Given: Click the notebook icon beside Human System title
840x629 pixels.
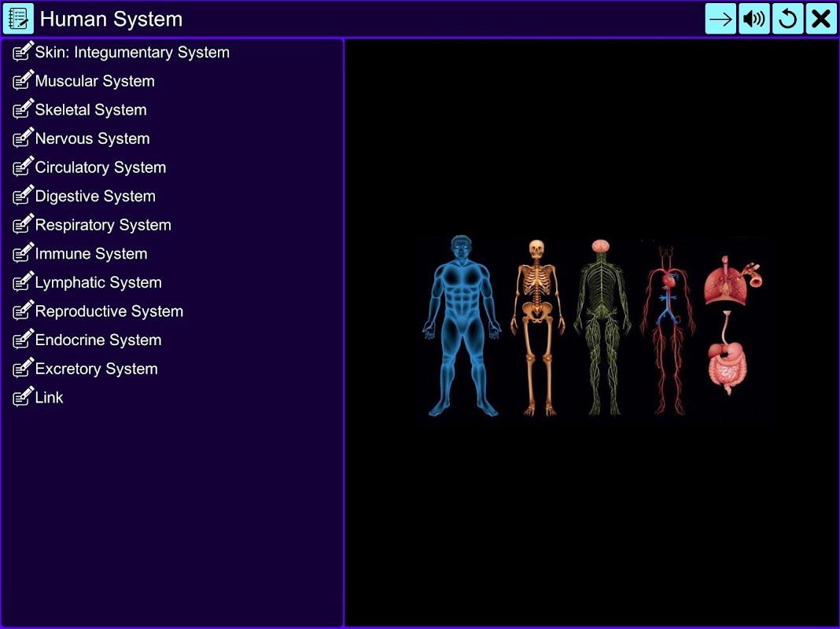Looking at the screenshot, I should [x=18, y=19].
